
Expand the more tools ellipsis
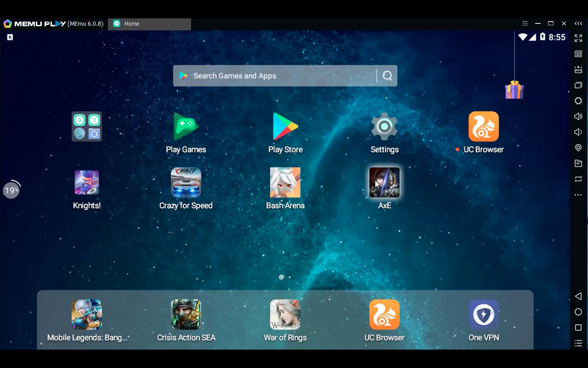coord(578,195)
